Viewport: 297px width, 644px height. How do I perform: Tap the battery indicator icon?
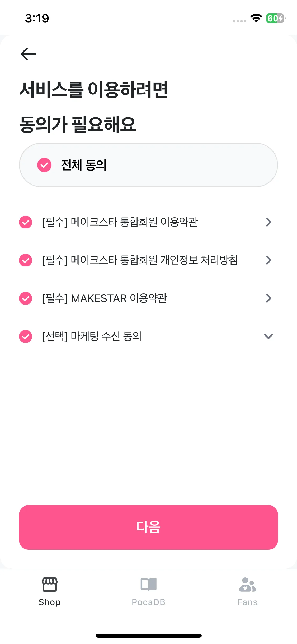point(276,18)
